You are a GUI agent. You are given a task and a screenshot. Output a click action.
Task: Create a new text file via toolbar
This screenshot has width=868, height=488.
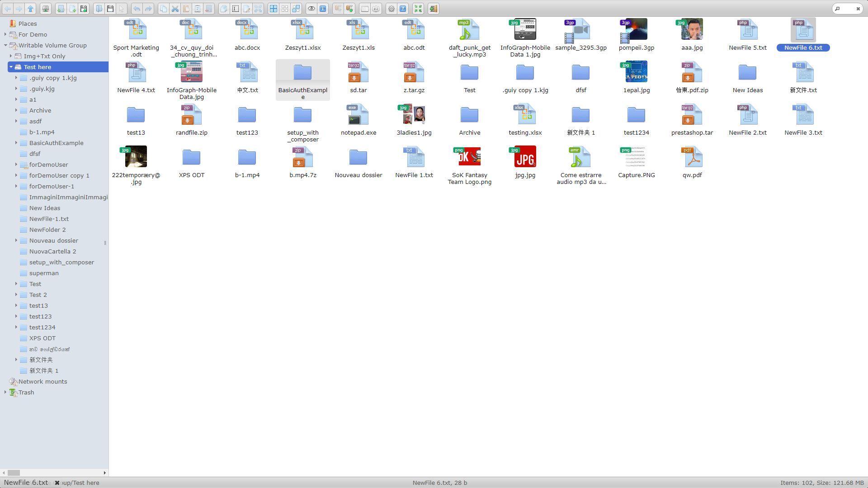point(72,9)
